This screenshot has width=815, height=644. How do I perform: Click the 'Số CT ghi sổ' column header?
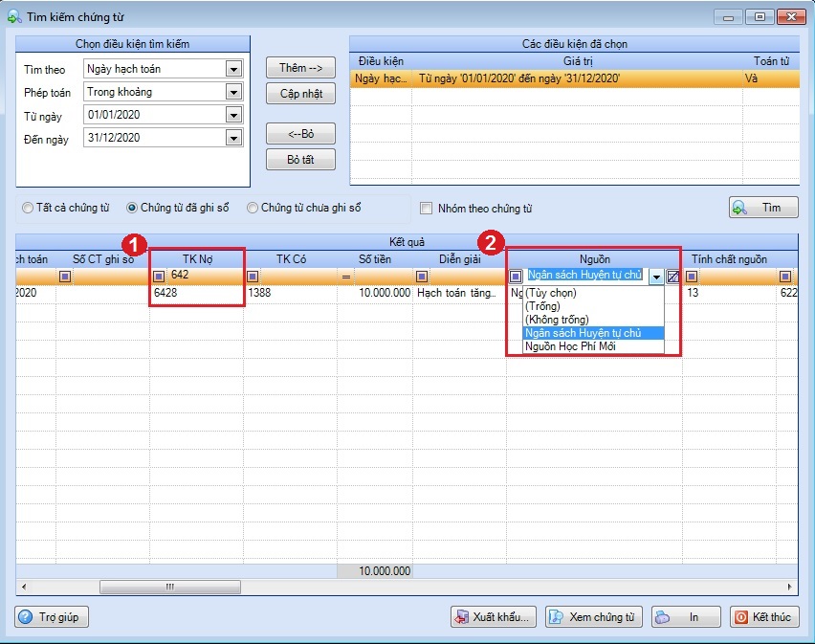[x=103, y=259]
